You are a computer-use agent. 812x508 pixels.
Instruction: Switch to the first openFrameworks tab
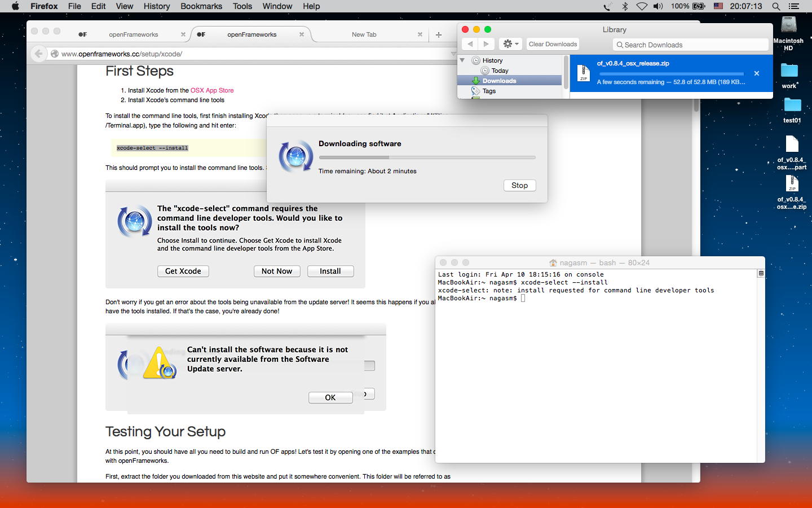134,34
